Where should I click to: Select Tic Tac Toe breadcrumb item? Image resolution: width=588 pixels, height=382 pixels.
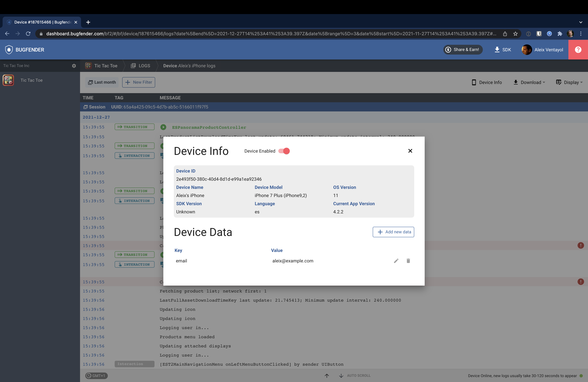[102, 66]
